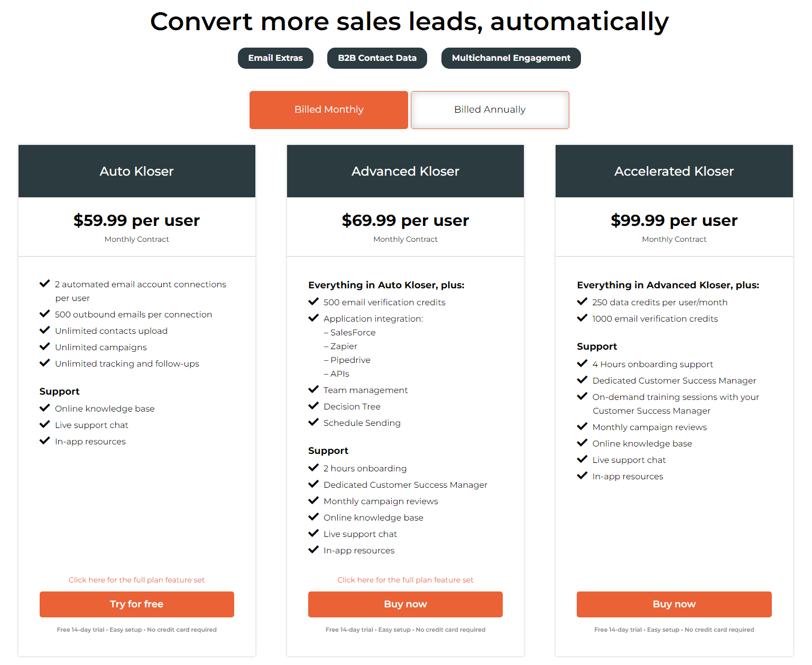The width and height of the screenshot is (812, 665).
Task: Click 'Buy now' under Advanced Kloser
Action: [x=405, y=604]
